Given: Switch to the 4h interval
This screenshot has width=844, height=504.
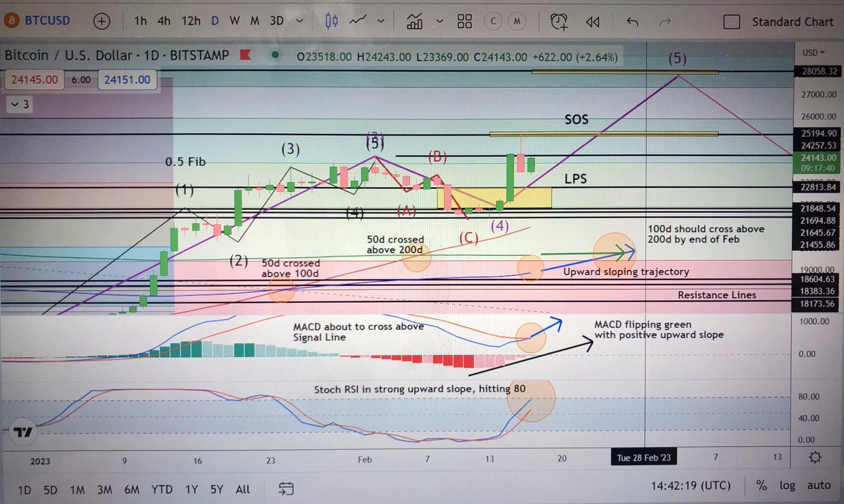Looking at the screenshot, I should click(164, 21).
